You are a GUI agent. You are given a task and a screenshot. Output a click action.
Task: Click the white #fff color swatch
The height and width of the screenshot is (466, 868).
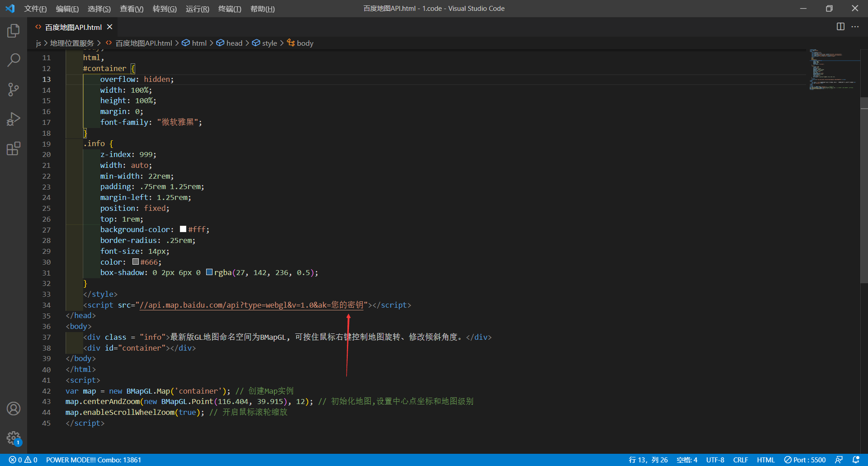pos(183,229)
